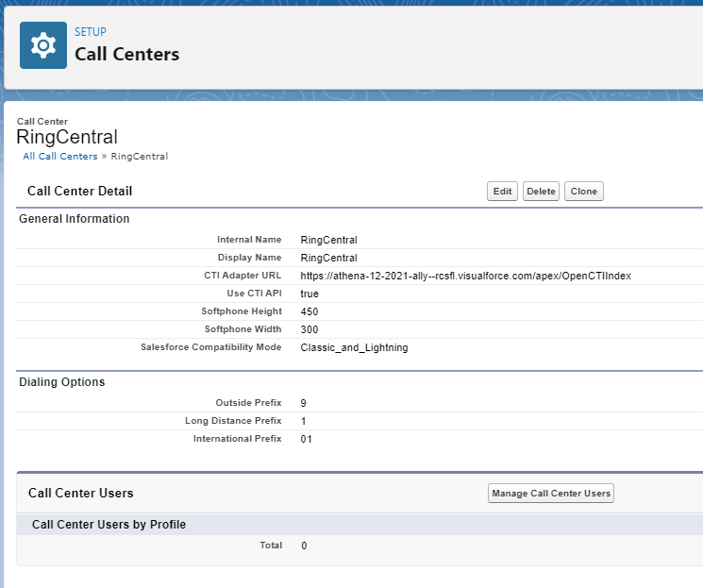Click the Outside Prefix label
The height and width of the screenshot is (588, 703).
tap(248, 403)
